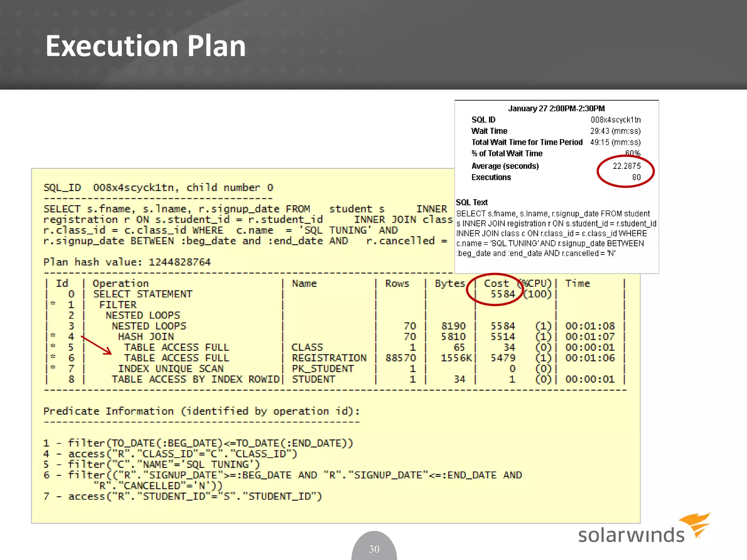This screenshot has width=747, height=560.
Task: Click the Operation column header
Action: pyautogui.click(x=121, y=283)
